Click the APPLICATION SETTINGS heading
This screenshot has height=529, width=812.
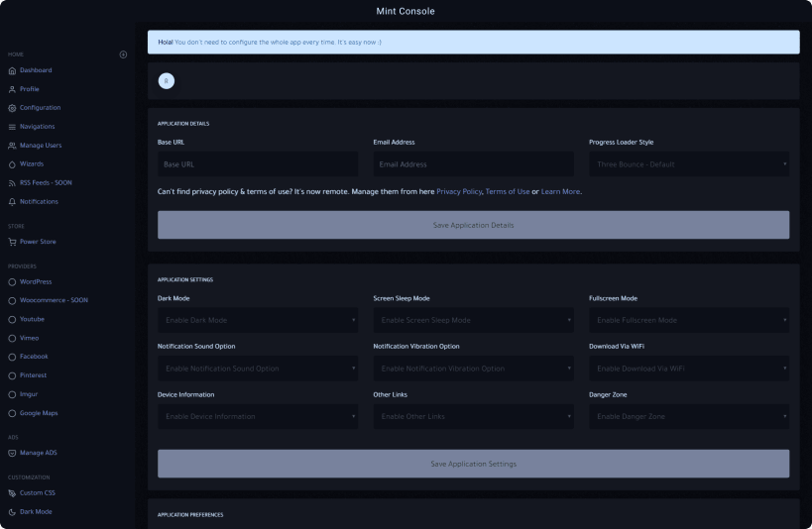pyautogui.click(x=184, y=280)
